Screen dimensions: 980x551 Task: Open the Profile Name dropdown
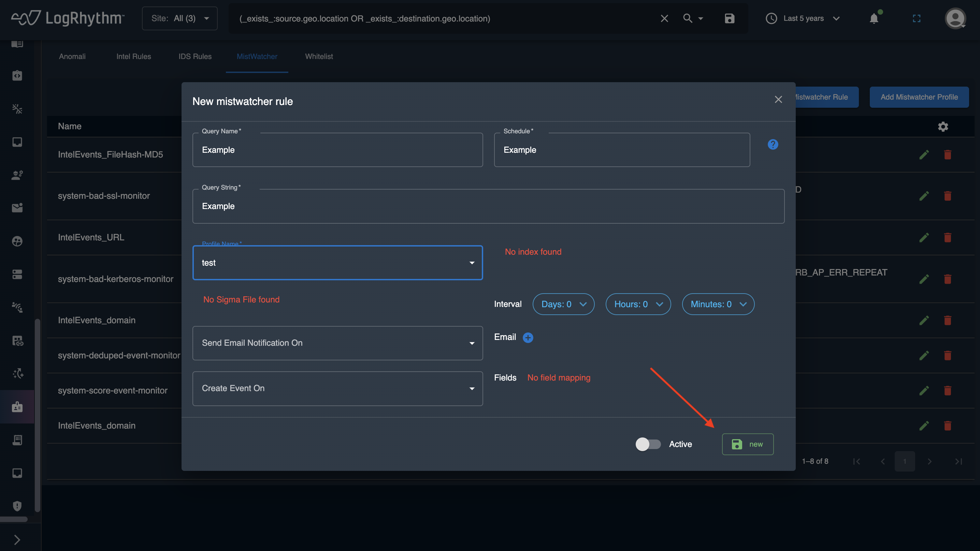pos(337,263)
